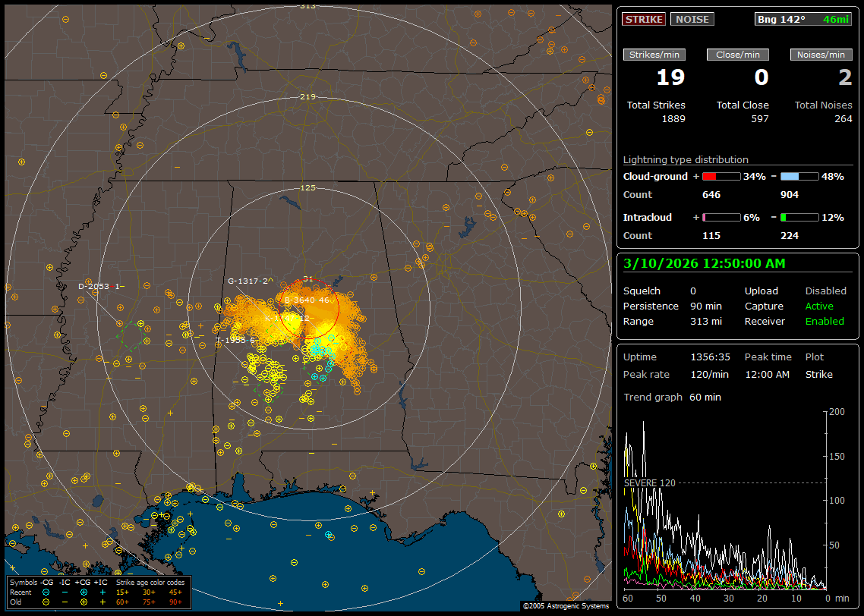
Task: Select the Close/min counter label
Action: click(x=737, y=55)
